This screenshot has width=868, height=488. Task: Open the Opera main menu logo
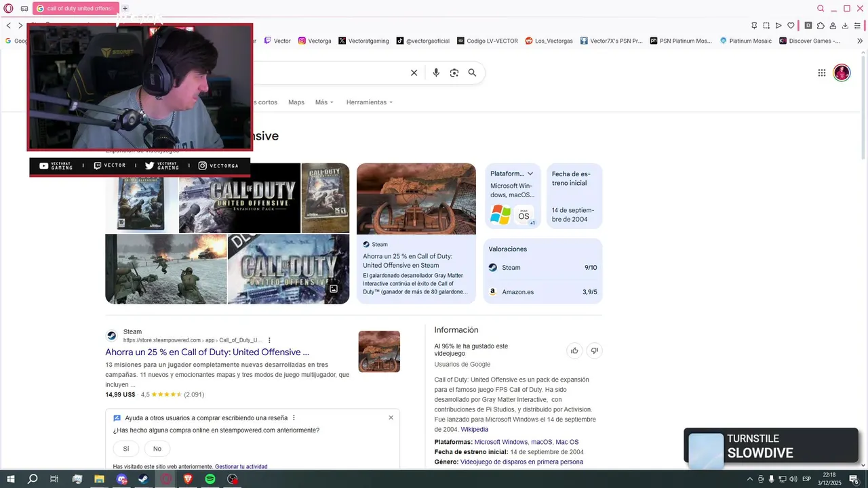(x=9, y=8)
